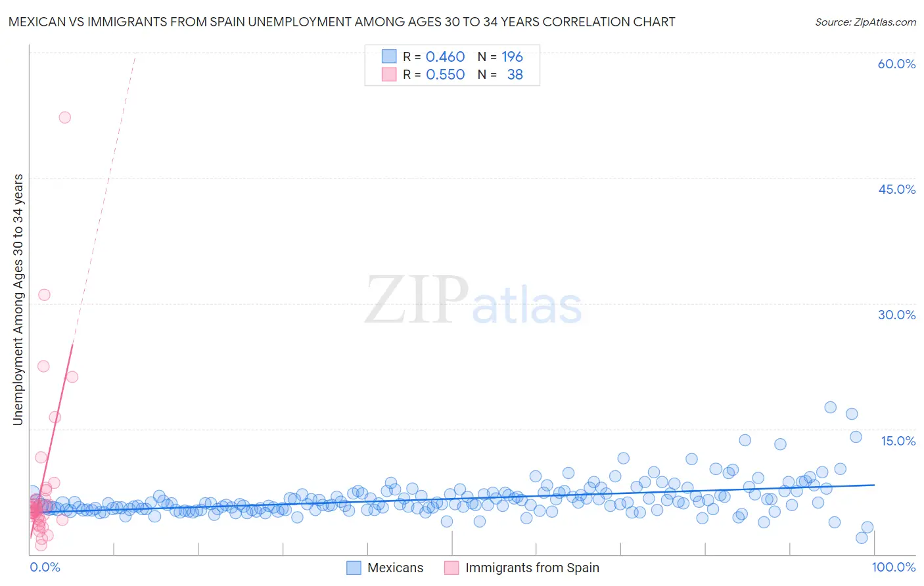
Task: Click the ZIPatlas watermark in chart center
Action: coord(473,300)
